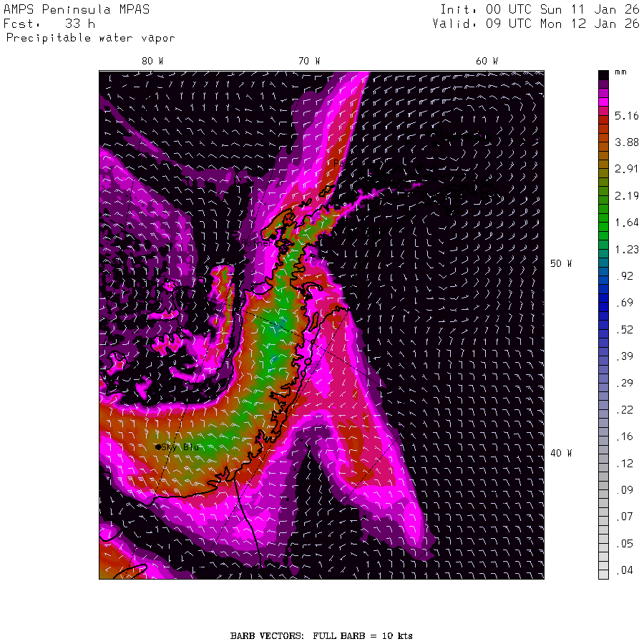Viewport: 644px width, 644px height.
Task: Click the Fcst 33 h forecast text
Action: (50, 24)
